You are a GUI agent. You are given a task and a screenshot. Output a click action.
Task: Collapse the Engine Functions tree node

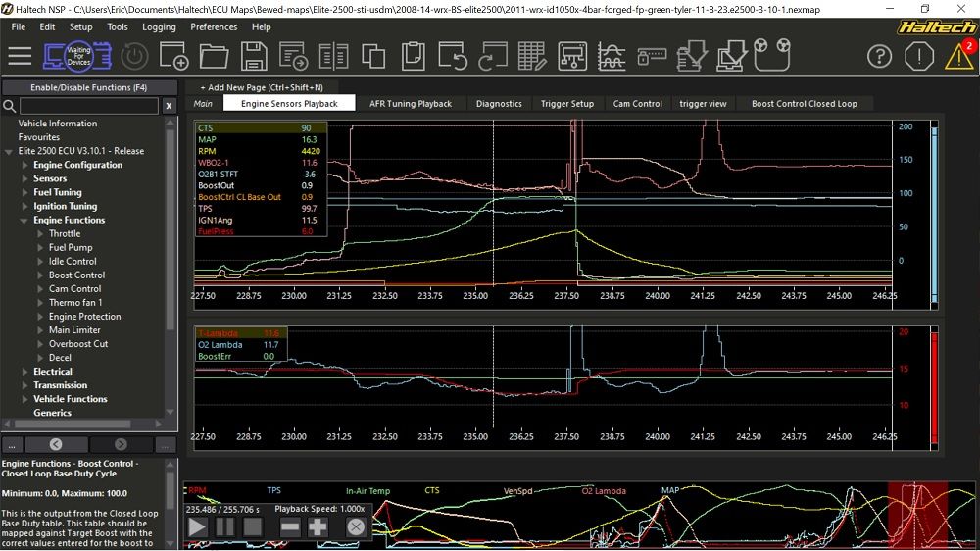pos(25,220)
